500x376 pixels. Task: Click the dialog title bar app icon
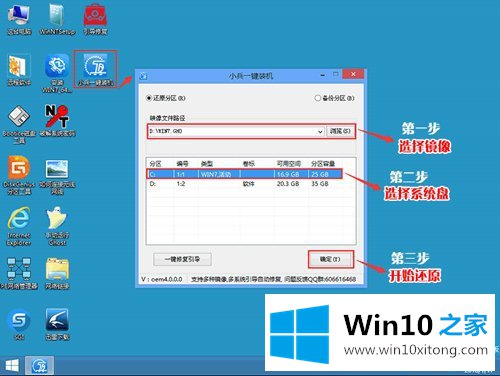(x=144, y=76)
